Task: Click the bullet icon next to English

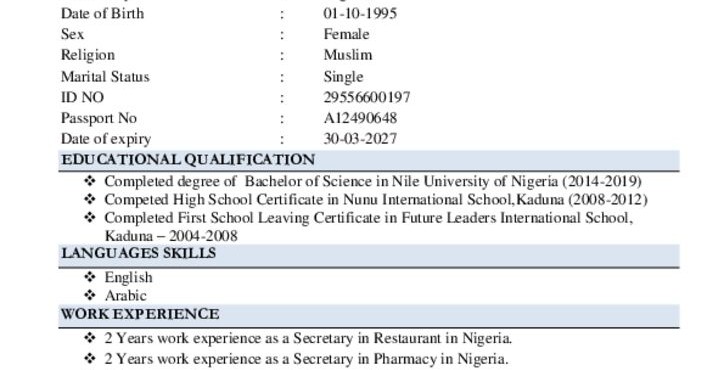Action: click(90, 277)
